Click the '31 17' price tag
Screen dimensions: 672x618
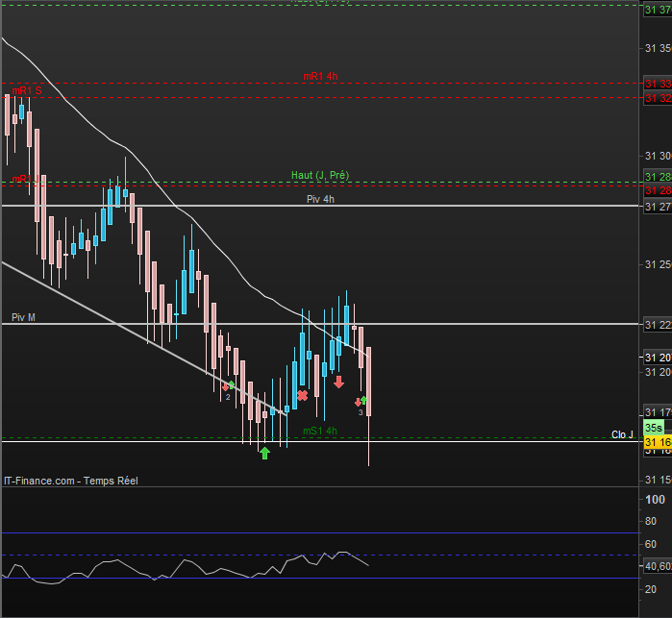point(658,412)
